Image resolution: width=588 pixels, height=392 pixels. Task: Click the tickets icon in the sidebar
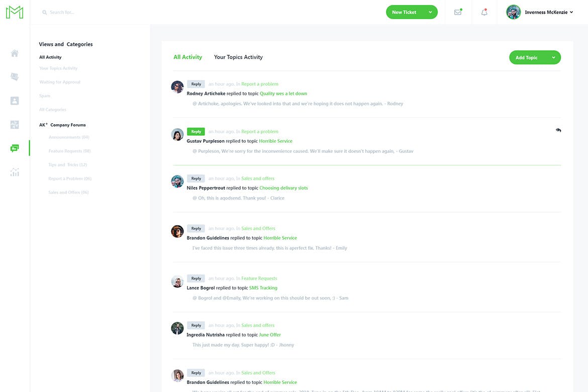[x=15, y=77]
